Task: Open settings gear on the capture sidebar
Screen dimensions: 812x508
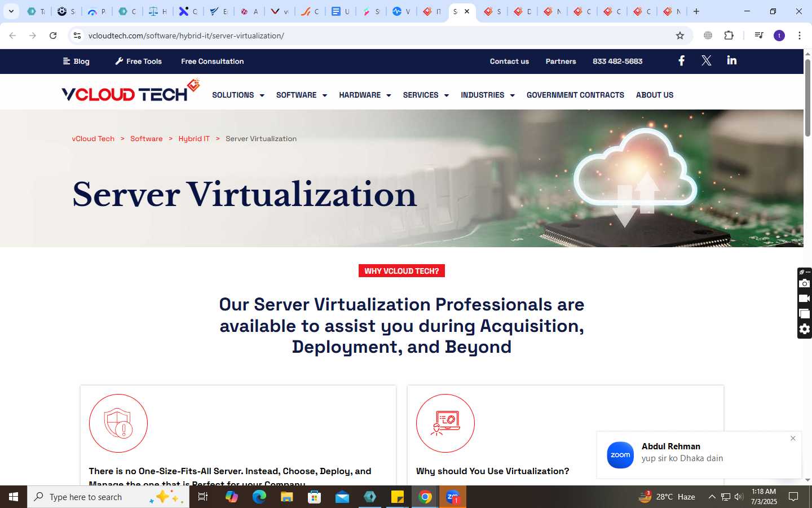Action: (x=805, y=329)
